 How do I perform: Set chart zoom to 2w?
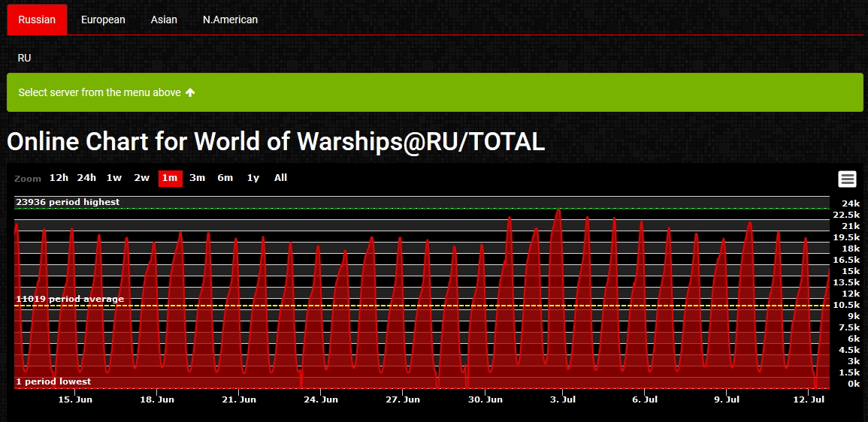[142, 178]
